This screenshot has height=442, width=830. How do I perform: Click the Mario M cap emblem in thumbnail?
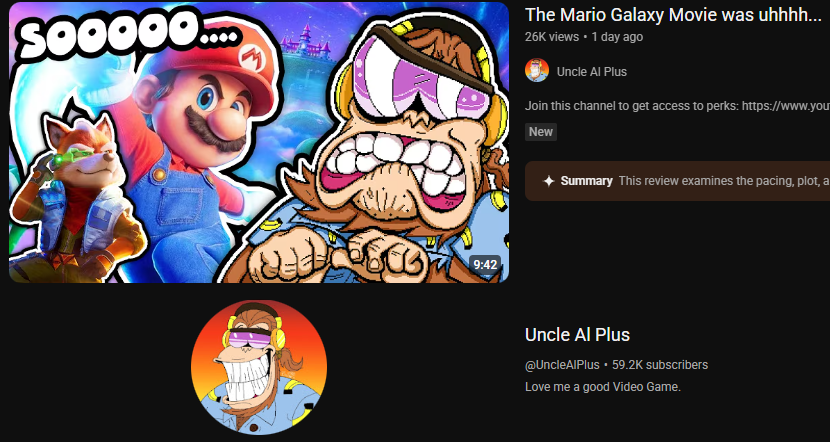[x=253, y=57]
